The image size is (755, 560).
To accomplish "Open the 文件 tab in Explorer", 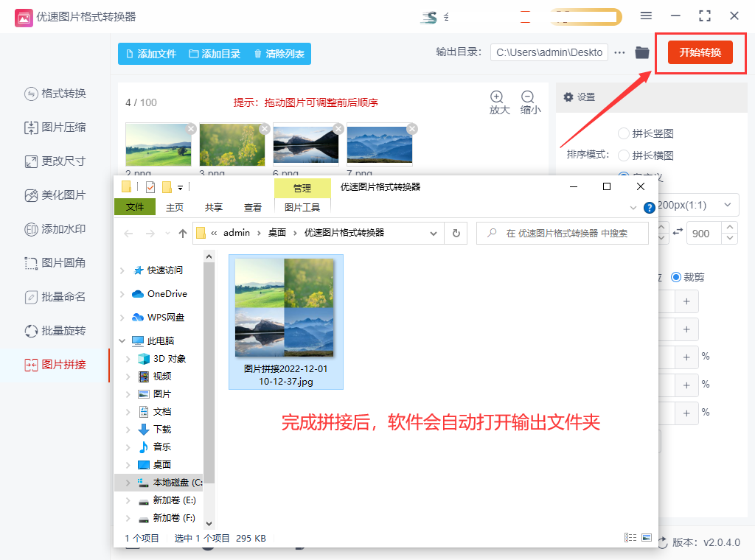I will tap(135, 207).
